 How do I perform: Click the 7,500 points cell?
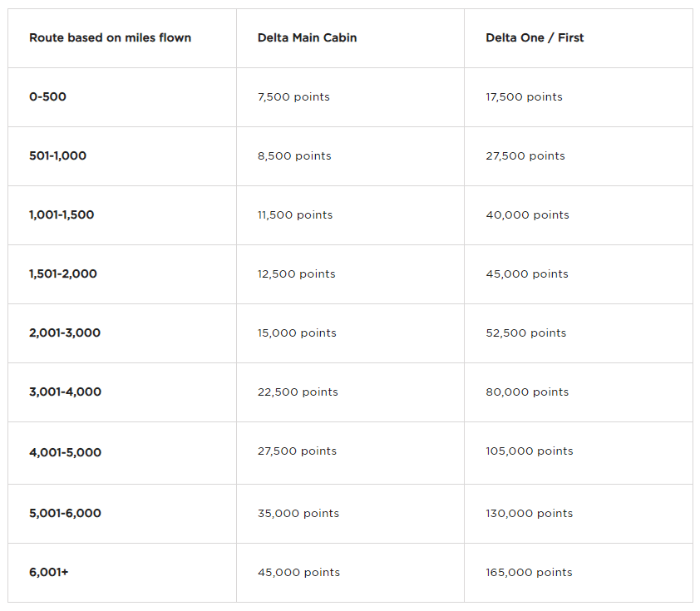point(293,96)
